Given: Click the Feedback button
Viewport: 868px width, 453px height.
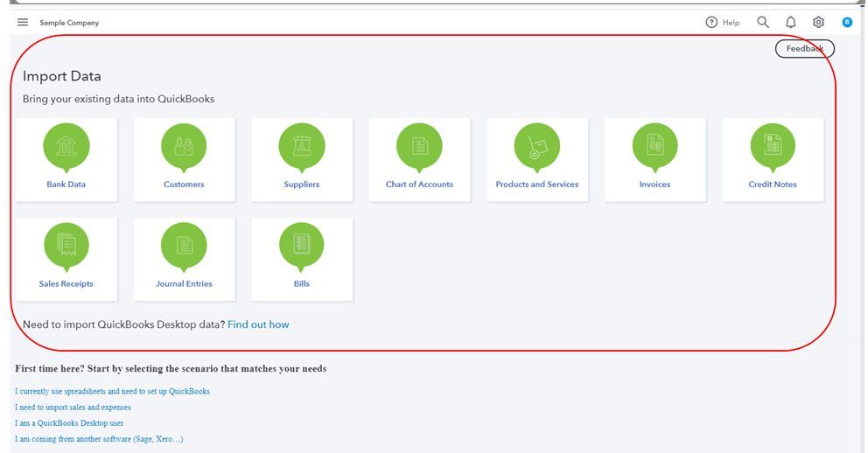Looking at the screenshot, I should tap(805, 49).
